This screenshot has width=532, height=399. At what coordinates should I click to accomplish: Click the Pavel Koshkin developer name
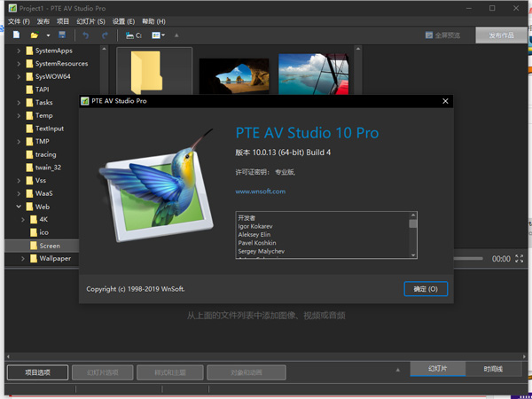257,243
